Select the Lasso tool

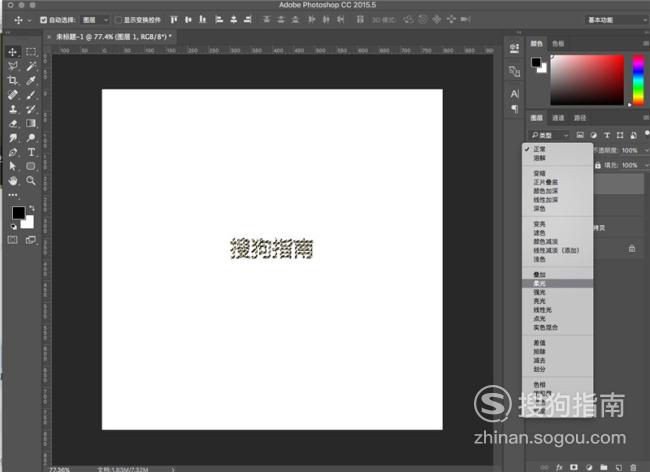(x=12, y=66)
